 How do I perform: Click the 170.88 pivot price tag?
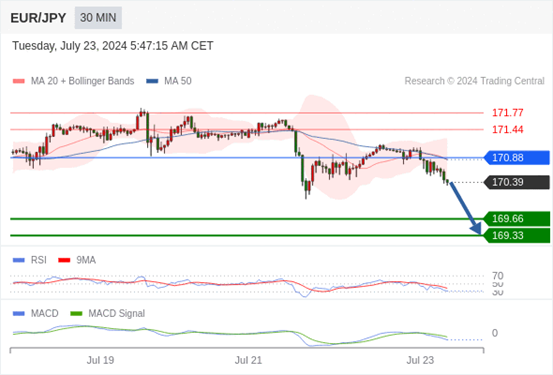[517, 158]
